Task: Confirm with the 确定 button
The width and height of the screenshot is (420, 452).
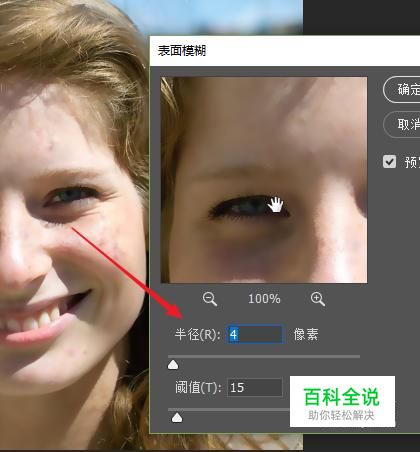Action: click(x=402, y=90)
